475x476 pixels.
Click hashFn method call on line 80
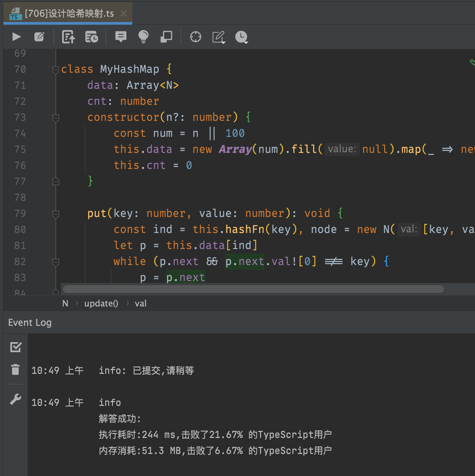[x=245, y=229]
